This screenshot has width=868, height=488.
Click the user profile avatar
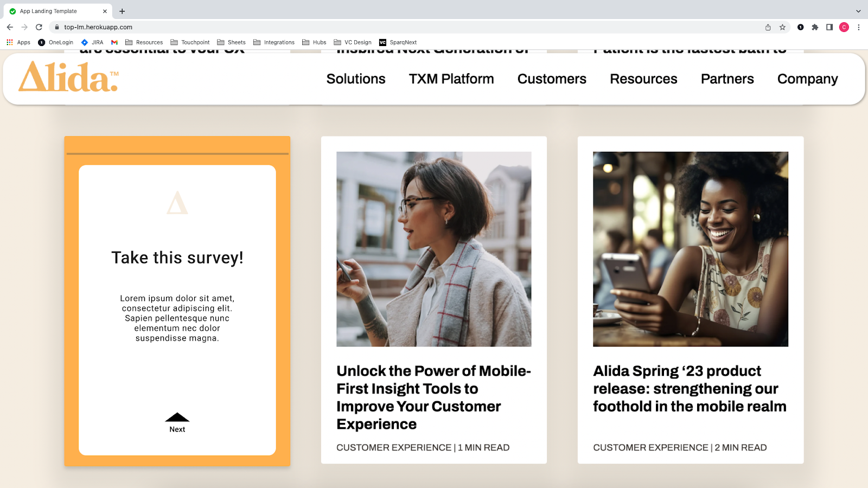click(x=844, y=27)
